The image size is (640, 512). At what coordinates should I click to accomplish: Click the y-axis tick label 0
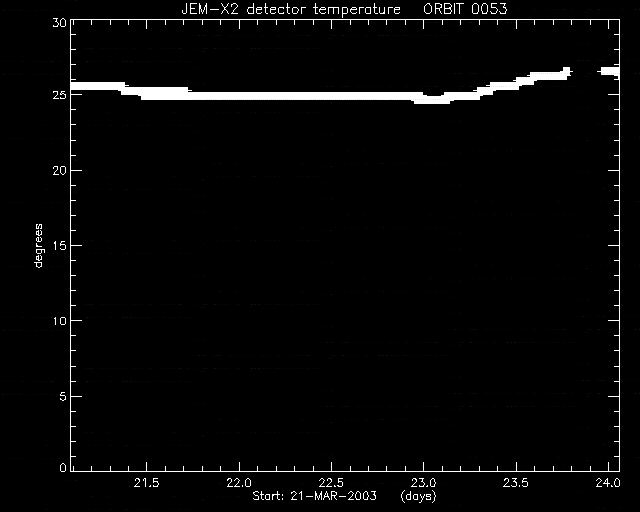63,467
